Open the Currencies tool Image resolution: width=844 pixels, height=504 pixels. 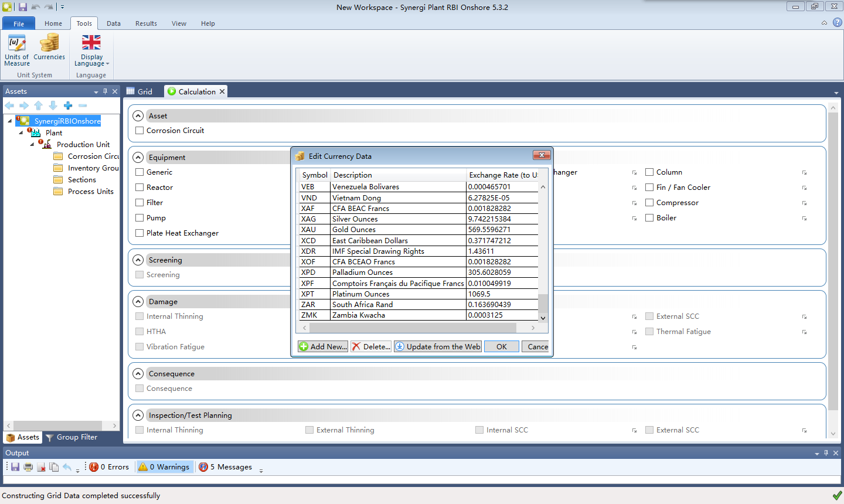[x=49, y=47]
